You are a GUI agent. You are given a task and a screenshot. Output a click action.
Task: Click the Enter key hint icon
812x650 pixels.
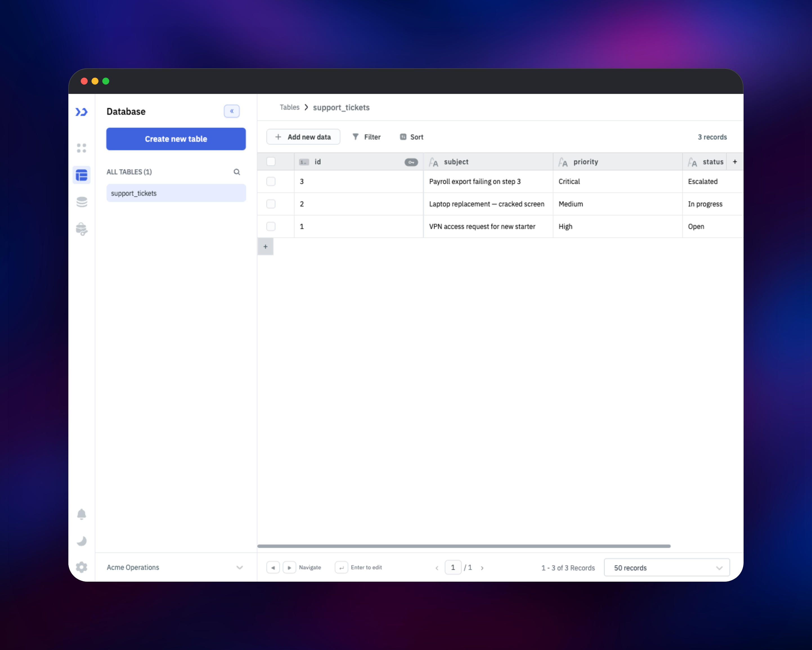point(341,567)
